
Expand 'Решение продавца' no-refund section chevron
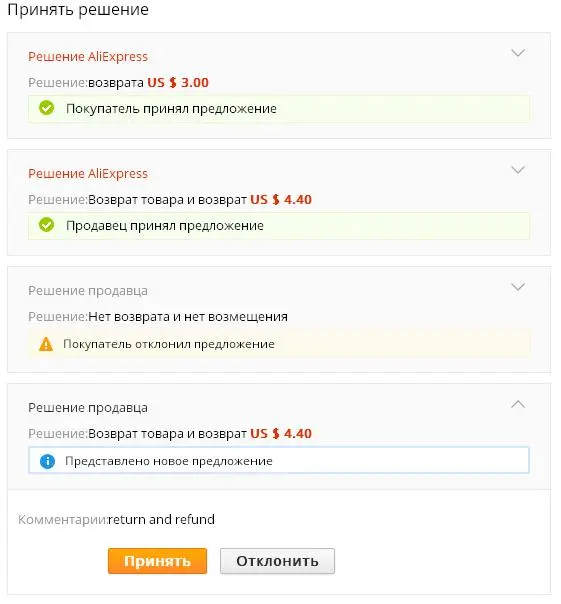pyautogui.click(x=518, y=287)
